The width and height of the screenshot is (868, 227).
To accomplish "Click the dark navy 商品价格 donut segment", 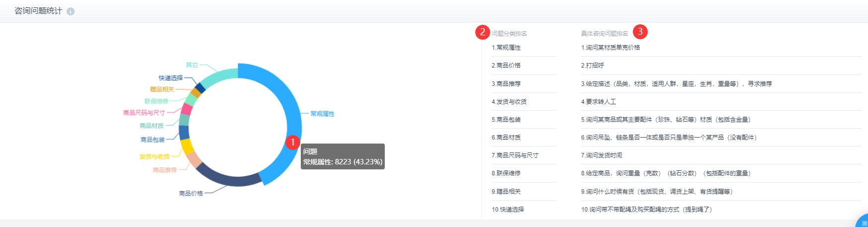I will click(228, 178).
